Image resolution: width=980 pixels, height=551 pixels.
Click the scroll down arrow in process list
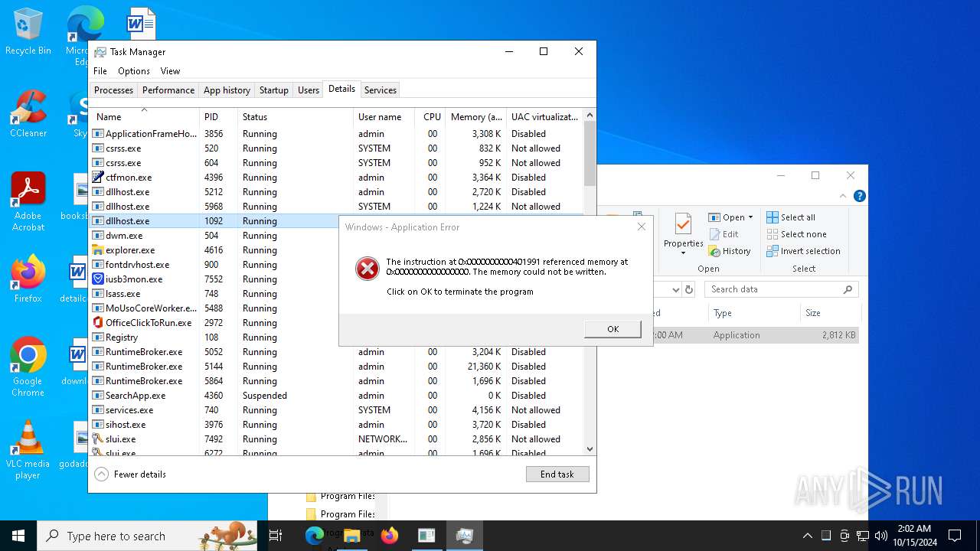click(590, 449)
